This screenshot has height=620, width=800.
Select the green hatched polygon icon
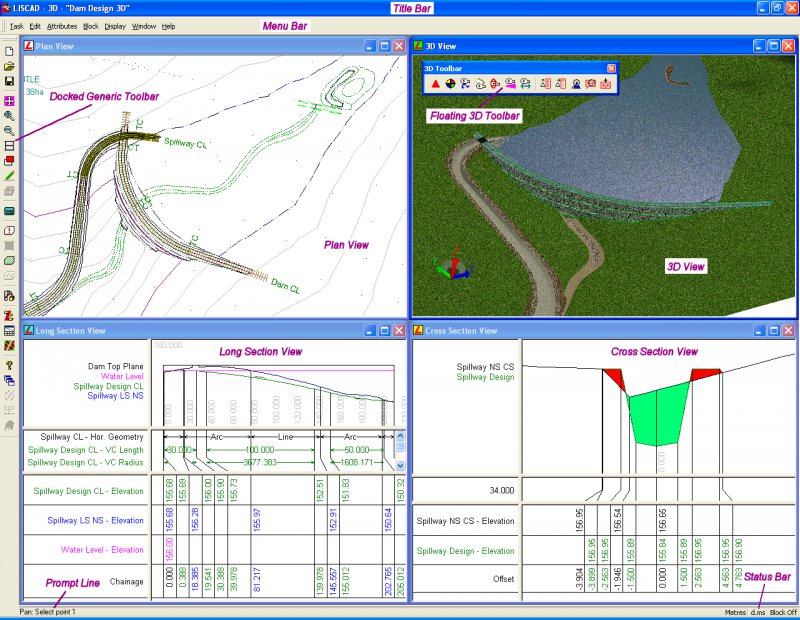click(9, 261)
